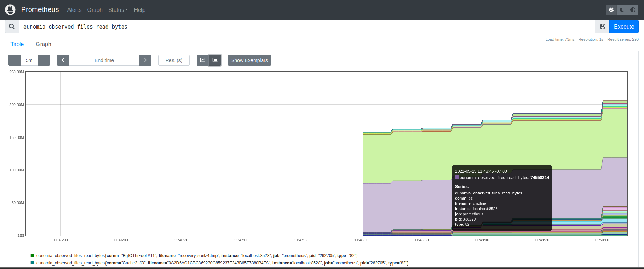This screenshot has height=269, width=644.
Task: Click the 11:47:30 x-axis label
Action: click(x=301, y=240)
